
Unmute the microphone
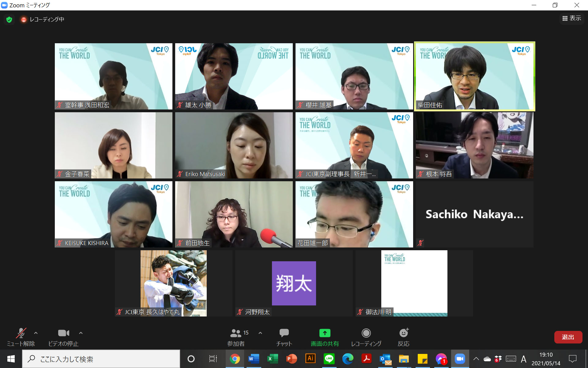[x=21, y=334]
